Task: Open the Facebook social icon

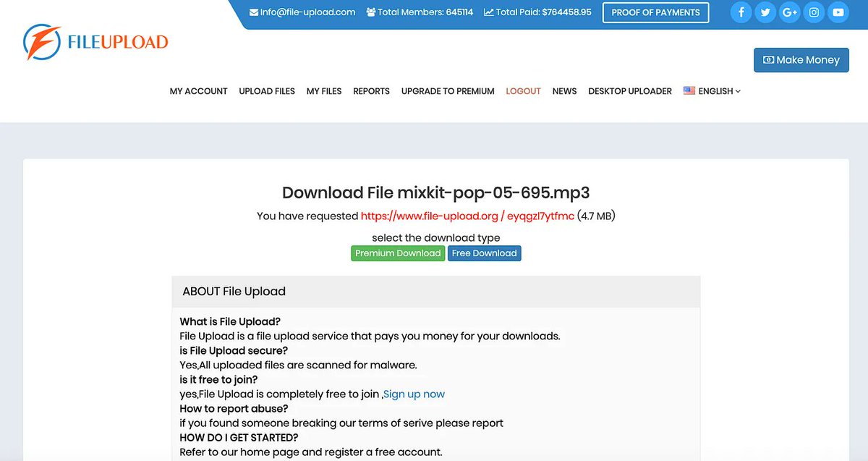Action: pyautogui.click(x=741, y=12)
